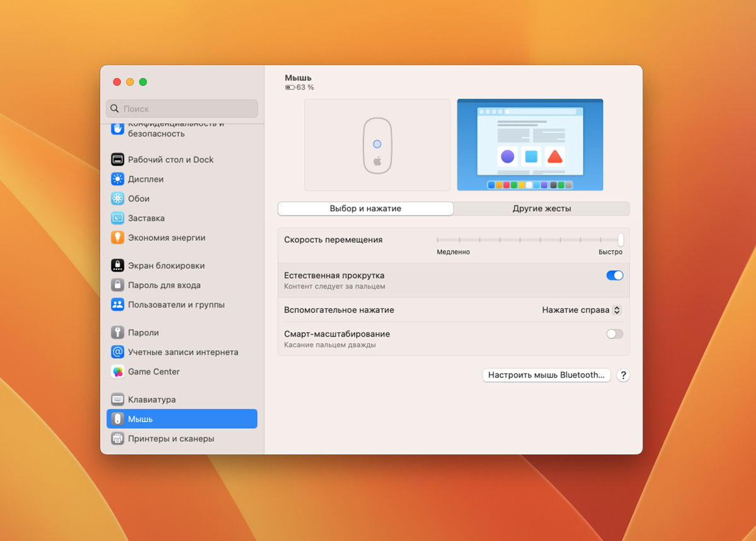This screenshot has width=756, height=541.
Task: Click the gesture preview video thumbnail
Action: [530, 145]
